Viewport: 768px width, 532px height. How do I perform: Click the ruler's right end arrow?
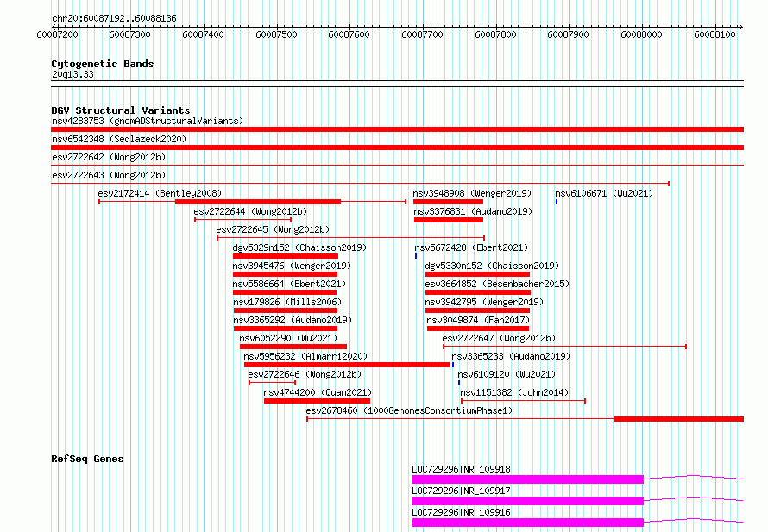741,27
